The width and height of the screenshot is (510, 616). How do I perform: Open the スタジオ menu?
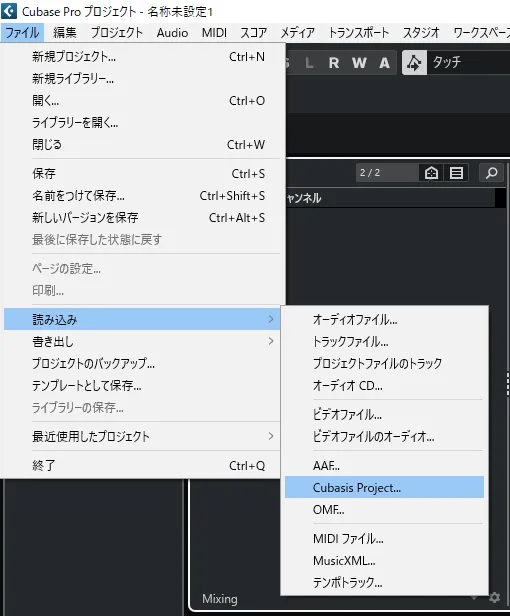[x=421, y=33]
